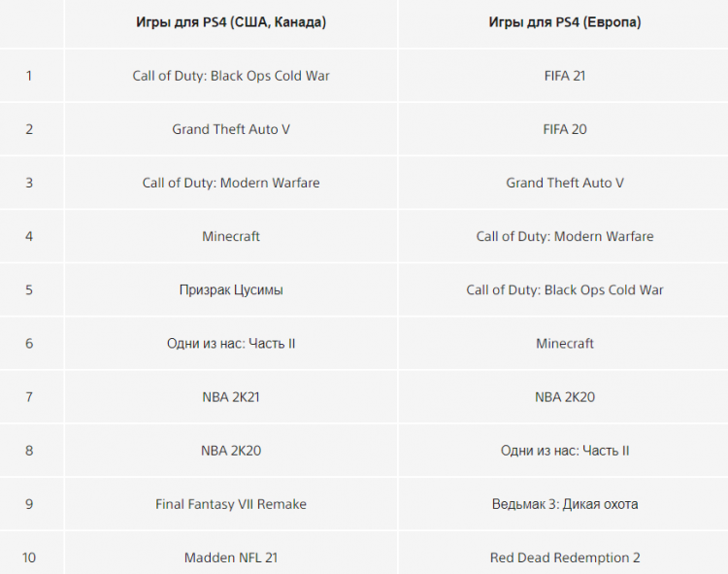The image size is (728, 574).
Task: Select the NBA 2K21 cell
Action: point(231,397)
